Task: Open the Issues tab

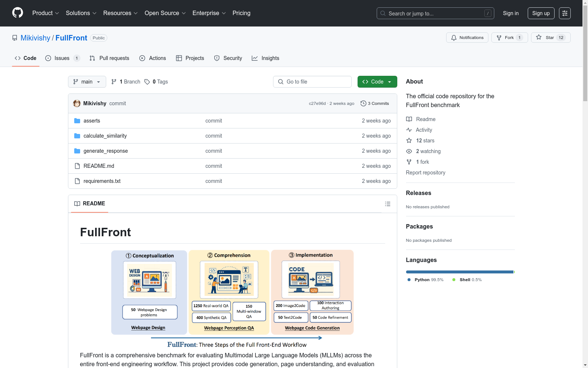Action: [62, 58]
